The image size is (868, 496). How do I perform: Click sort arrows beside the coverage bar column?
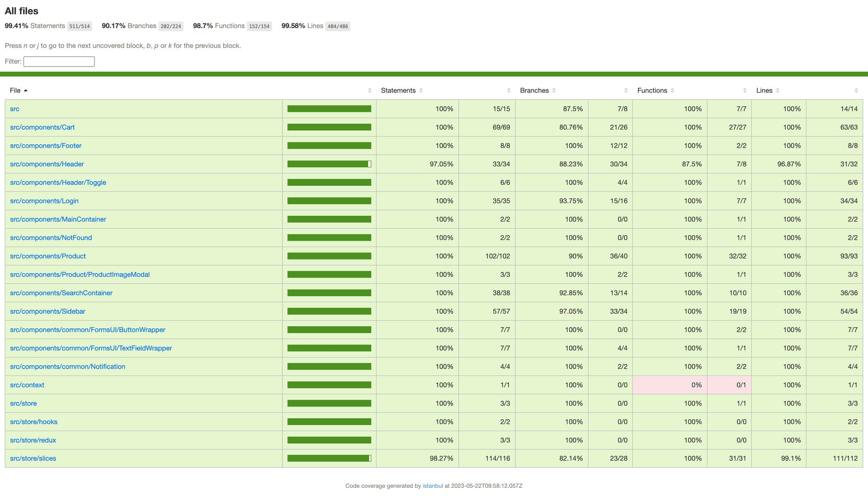click(370, 90)
